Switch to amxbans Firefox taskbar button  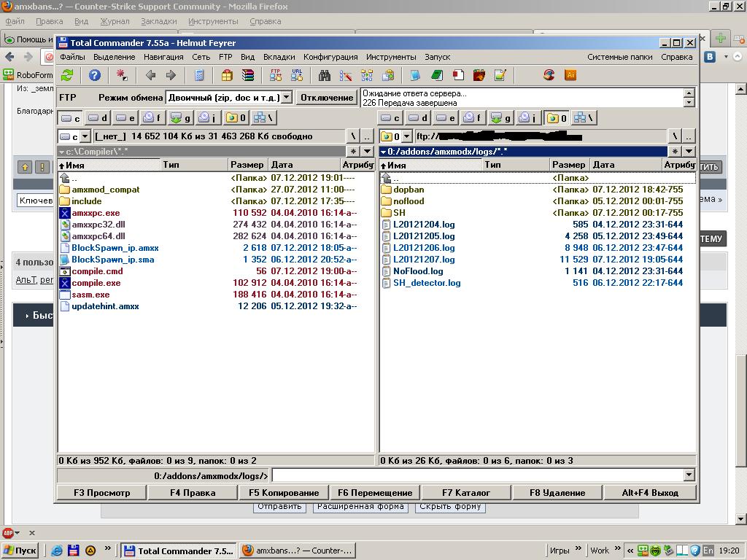click(x=298, y=551)
